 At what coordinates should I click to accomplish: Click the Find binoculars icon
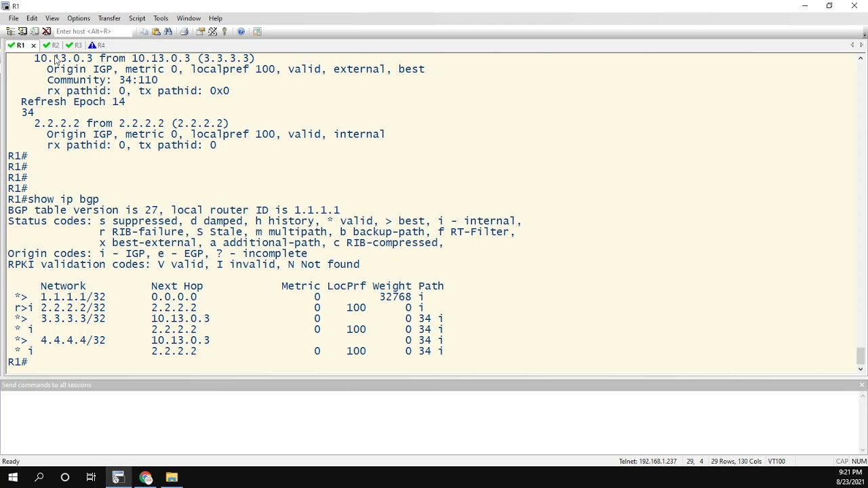click(168, 31)
